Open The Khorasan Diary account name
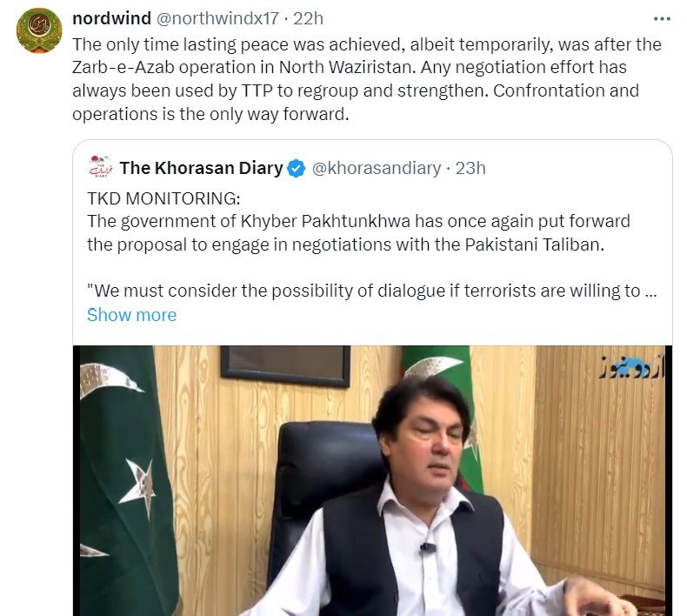The height and width of the screenshot is (616, 687). pyautogui.click(x=201, y=168)
